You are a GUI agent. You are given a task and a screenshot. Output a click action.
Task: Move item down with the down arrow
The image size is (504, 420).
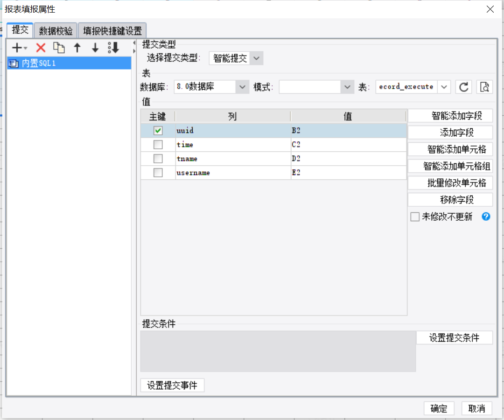[95, 48]
